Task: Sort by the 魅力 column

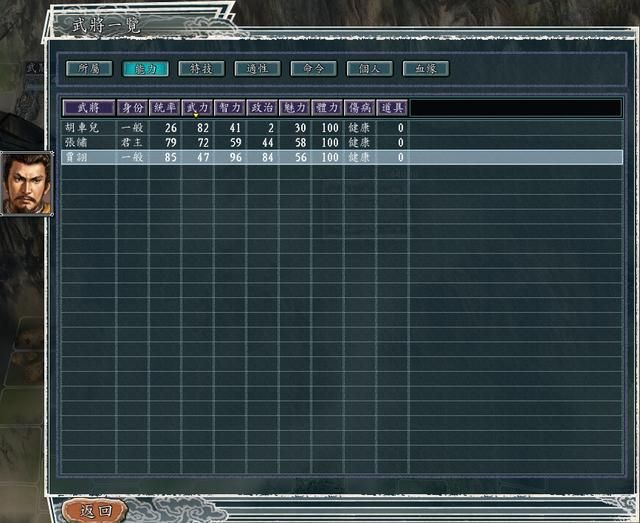Action: [294, 107]
